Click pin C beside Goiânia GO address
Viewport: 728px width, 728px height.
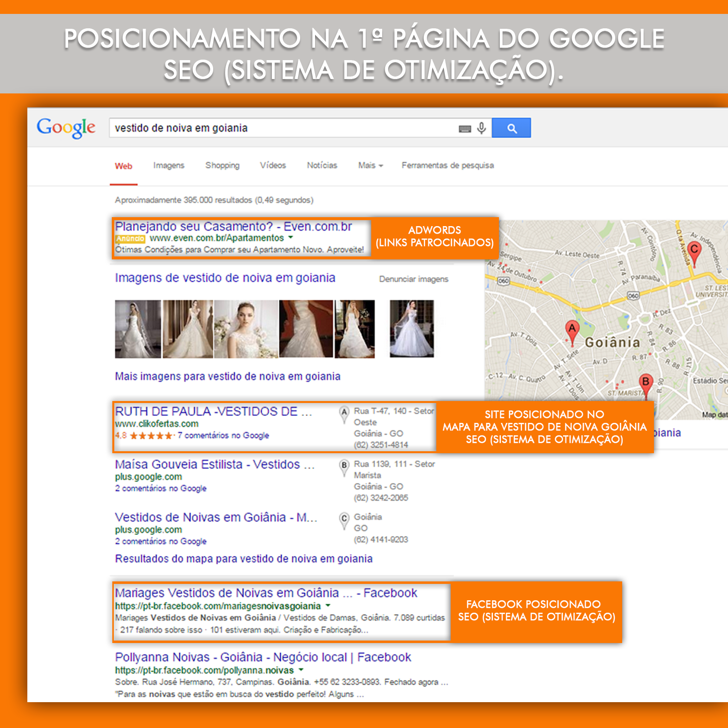(x=344, y=521)
